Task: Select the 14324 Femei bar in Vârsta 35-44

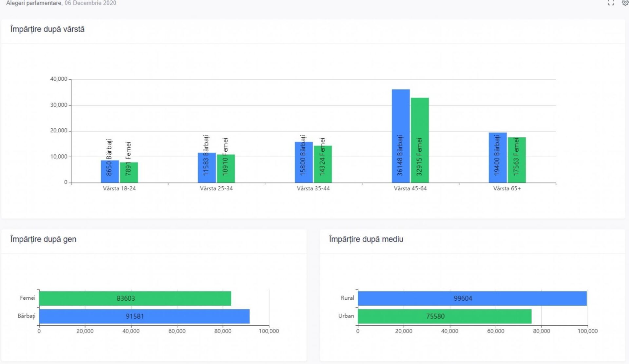Action: pyautogui.click(x=322, y=164)
